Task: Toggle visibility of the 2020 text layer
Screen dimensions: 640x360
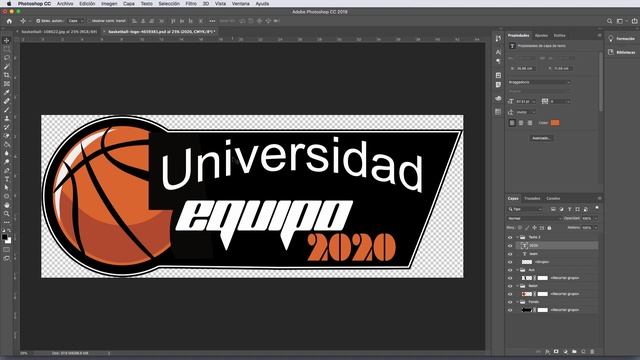Action: pos(510,246)
